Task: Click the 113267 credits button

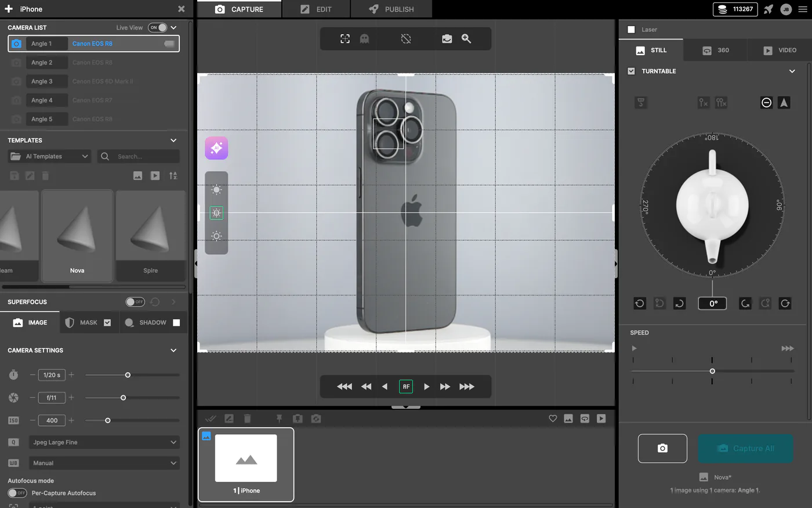Action: pyautogui.click(x=735, y=9)
